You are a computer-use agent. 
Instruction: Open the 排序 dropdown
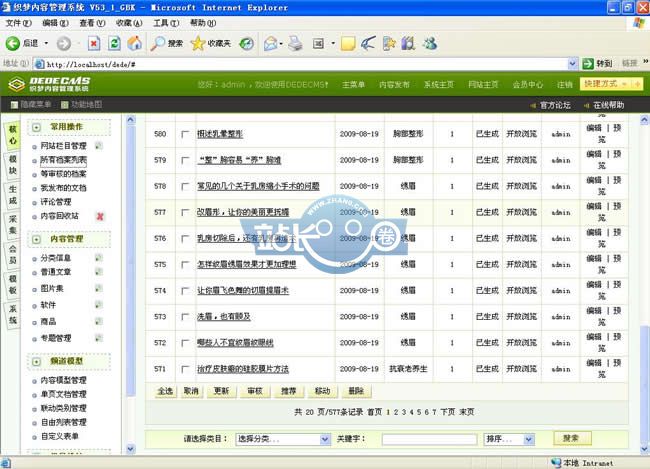pos(509,439)
